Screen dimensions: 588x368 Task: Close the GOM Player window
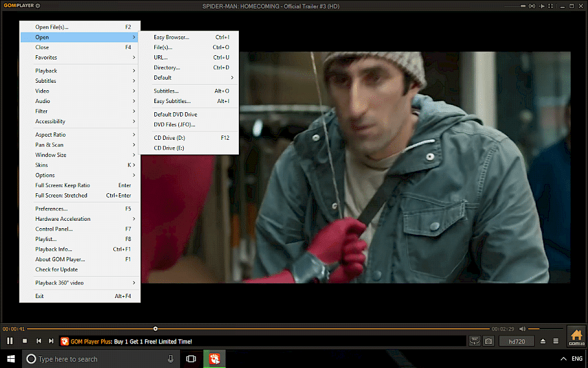[x=581, y=6]
